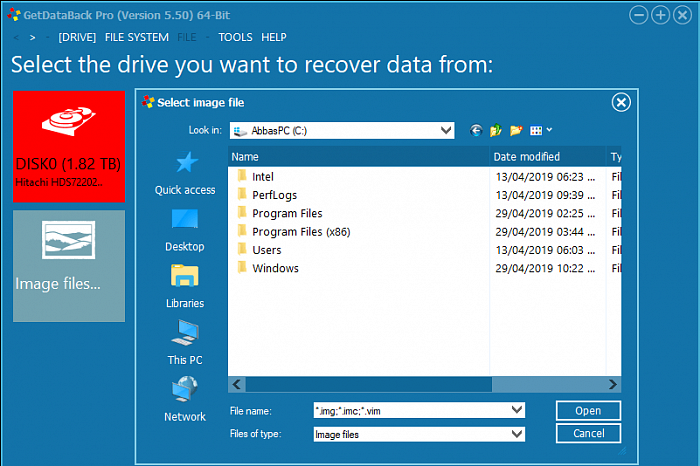
Task: Click the Cancel button
Action: tap(588, 433)
